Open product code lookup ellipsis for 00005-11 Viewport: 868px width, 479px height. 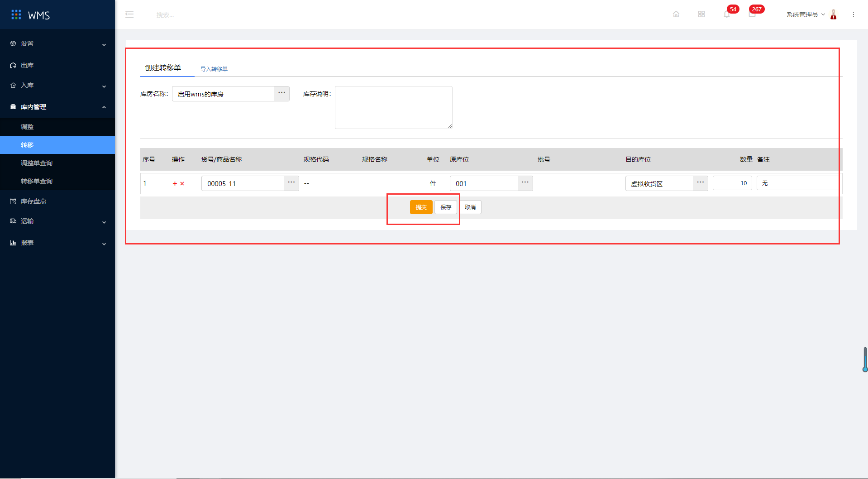[291, 183]
